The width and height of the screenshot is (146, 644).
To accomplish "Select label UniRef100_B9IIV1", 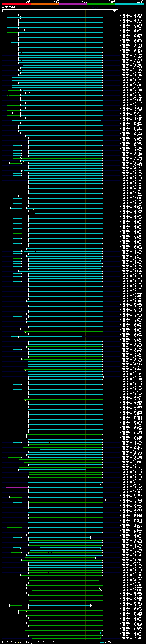I will [131, 40].
